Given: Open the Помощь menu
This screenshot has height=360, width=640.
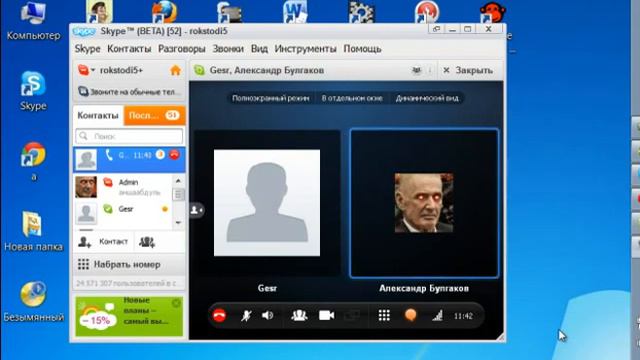Looking at the screenshot, I should point(362,49).
